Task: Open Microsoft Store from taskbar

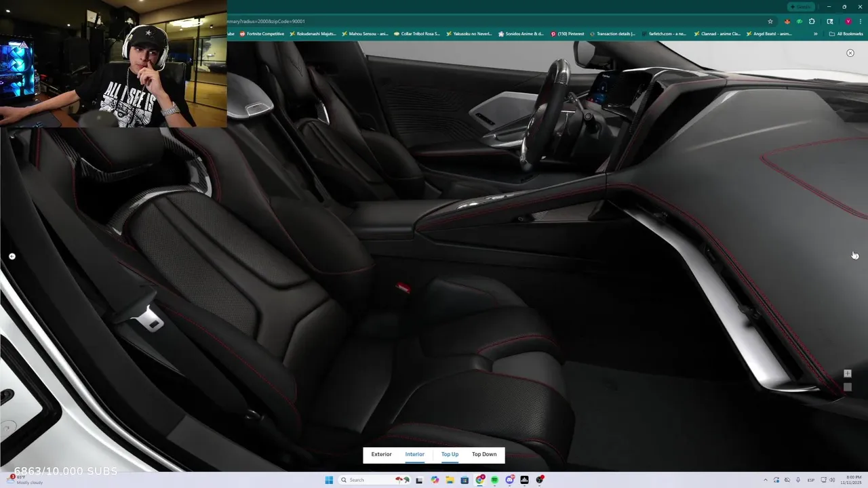Action: click(x=465, y=480)
